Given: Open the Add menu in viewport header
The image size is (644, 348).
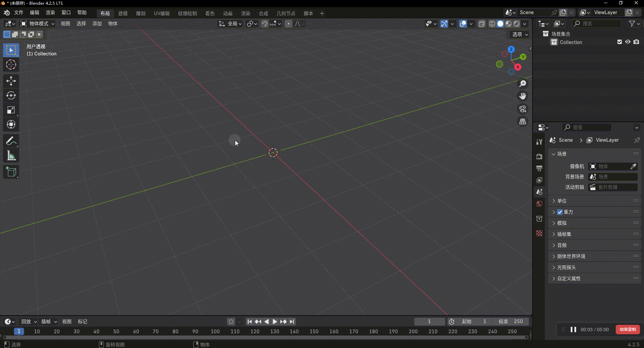Looking at the screenshot, I should tap(97, 24).
